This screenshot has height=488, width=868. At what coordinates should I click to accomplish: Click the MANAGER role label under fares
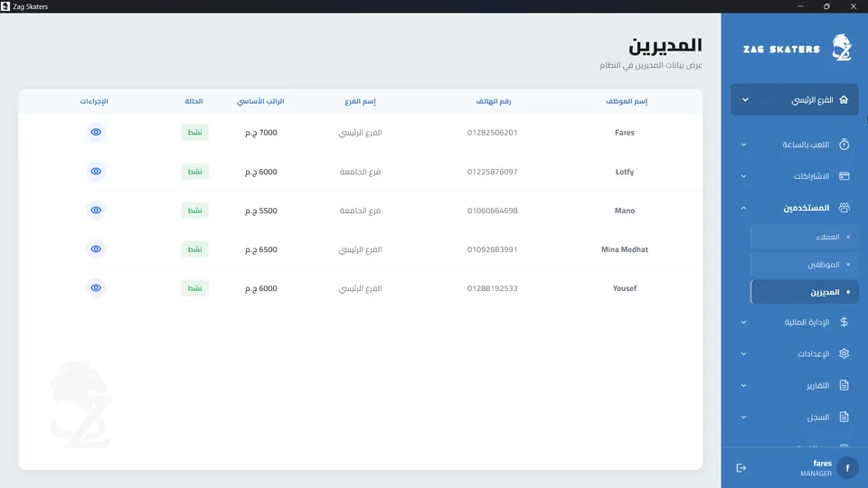816,474
